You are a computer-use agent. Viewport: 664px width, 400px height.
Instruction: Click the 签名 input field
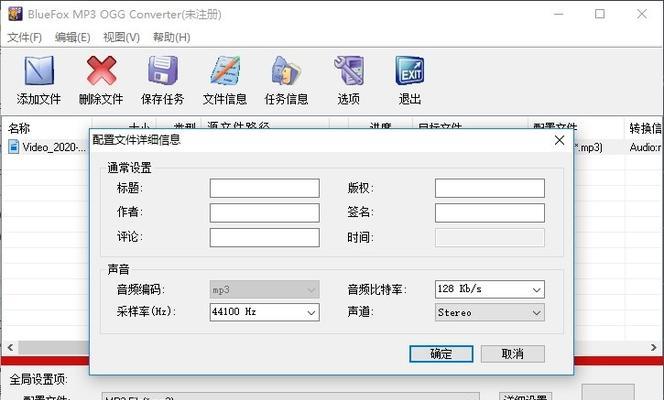click(x=490, y=213)
